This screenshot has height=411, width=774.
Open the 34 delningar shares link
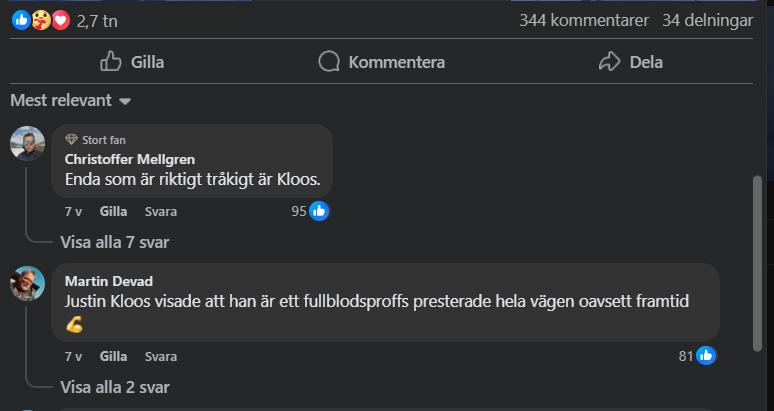click(708, 20)
